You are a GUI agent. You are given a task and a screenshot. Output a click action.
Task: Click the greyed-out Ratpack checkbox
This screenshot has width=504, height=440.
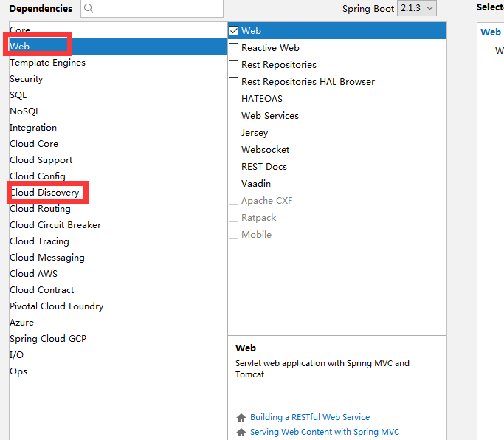tap(234, 218)
